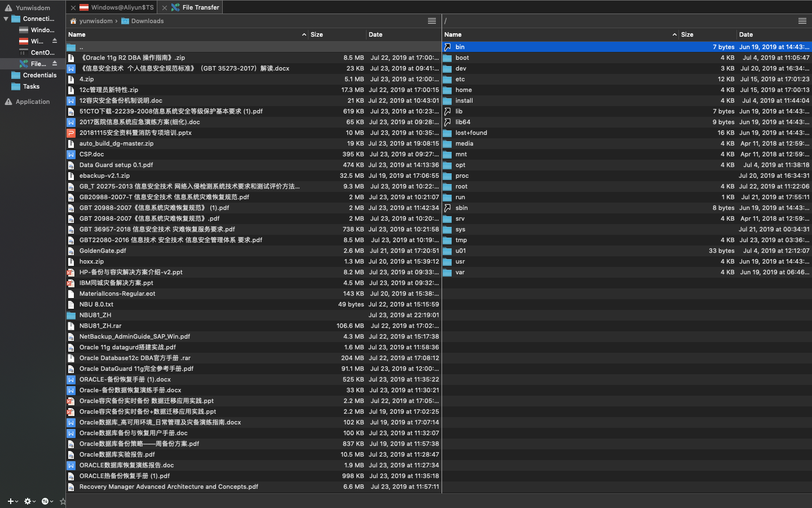Select 'NBU81_ZH.rar' file name
Screen dimensions: 812x508
click(100, 326)
